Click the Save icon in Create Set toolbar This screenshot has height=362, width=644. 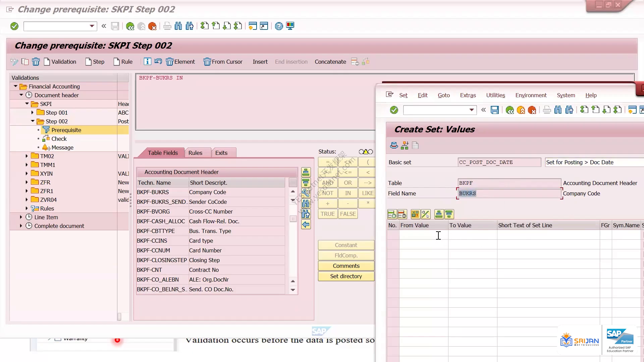point(494,110)
